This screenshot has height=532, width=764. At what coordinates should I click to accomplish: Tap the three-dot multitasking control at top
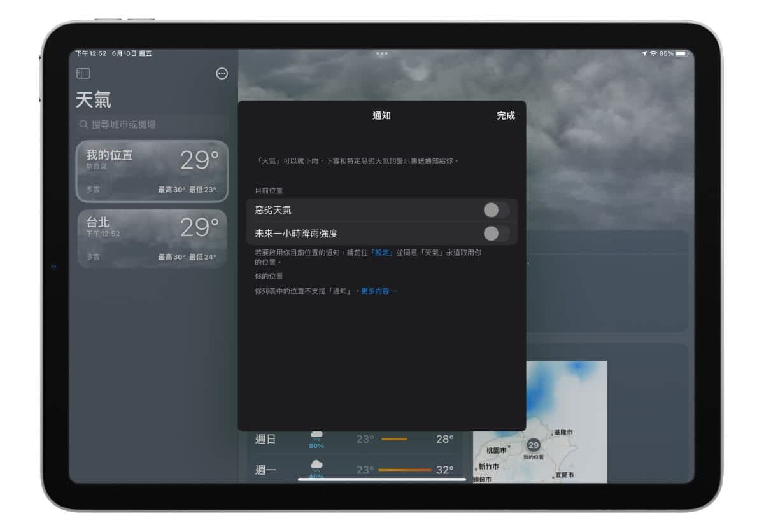pos(382,53)
